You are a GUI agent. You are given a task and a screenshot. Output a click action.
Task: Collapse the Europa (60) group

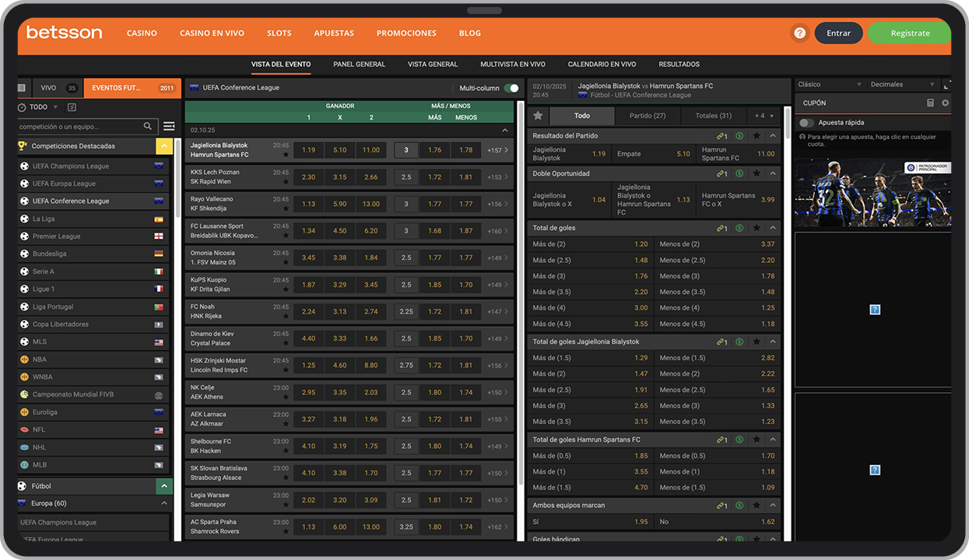point(164,503)
